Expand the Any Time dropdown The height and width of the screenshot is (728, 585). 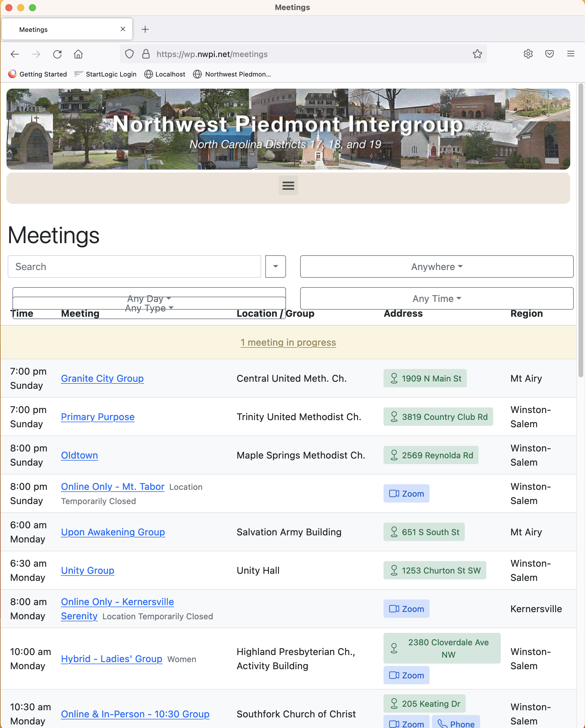tap(436, 298)
